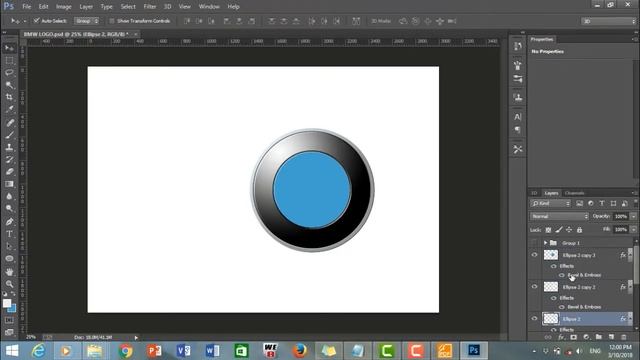This screenshot has width=640, height=360.
Task: Select the Rectangular Marquee tool
Action: pos(9,60)
